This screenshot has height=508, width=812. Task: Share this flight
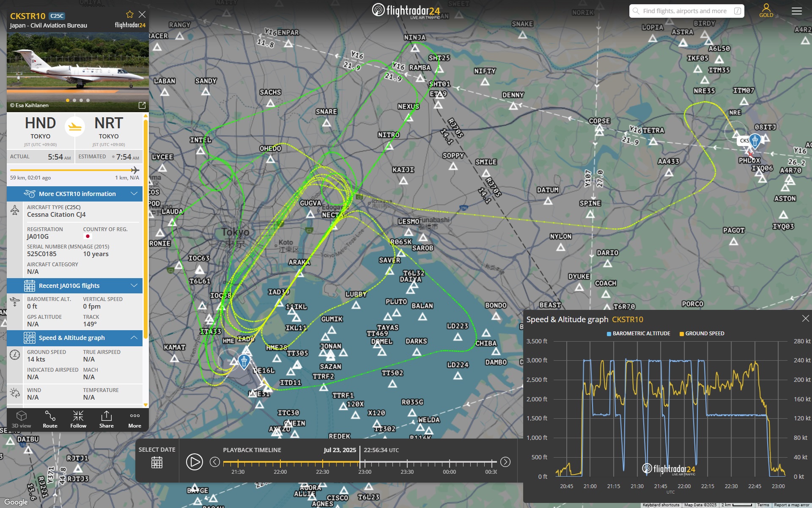pyautogui.click(x=107, y=419)
